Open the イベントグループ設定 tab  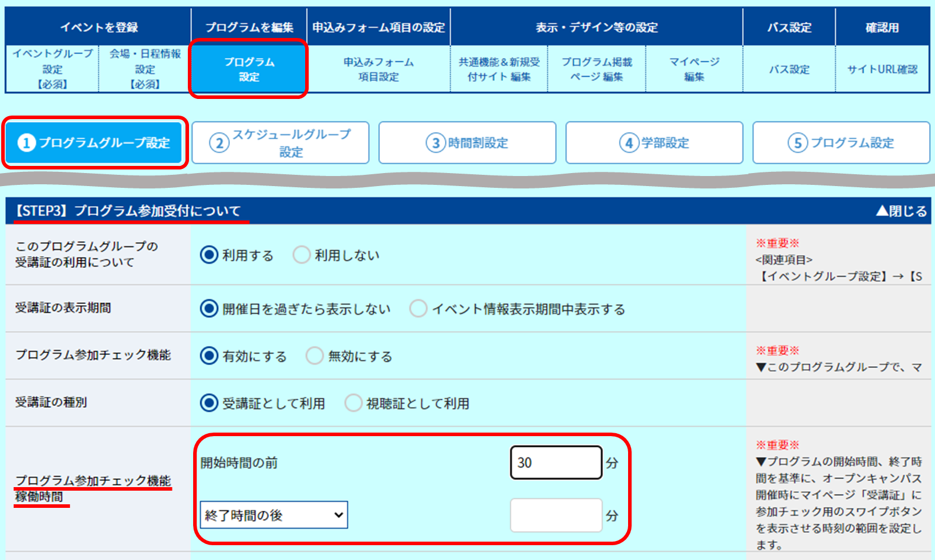pos(52,69)
